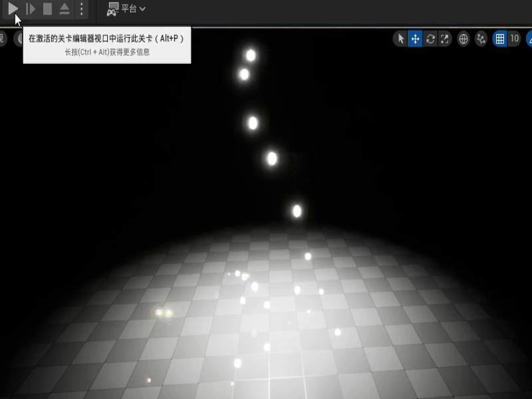This screenshot has width=532, height=399.
Task: Toggle world/local coordinate space globe
Action: pos(464,39)
